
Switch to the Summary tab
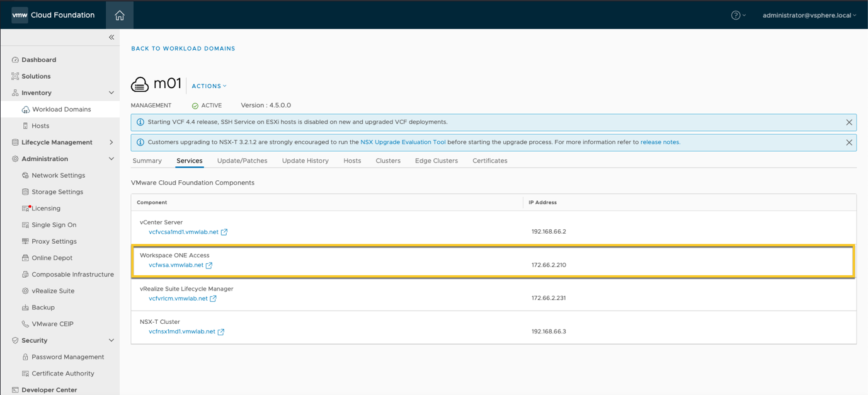(147, 161)
